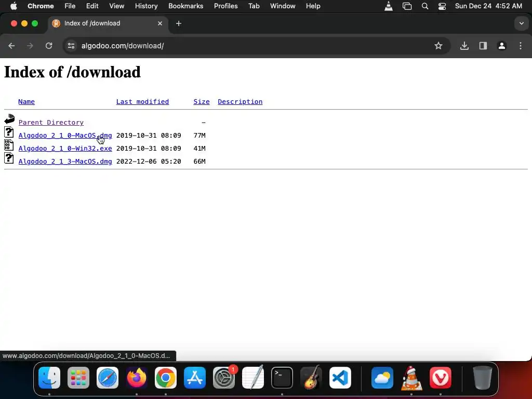Open the History menu
Screen dimensions: 532x399
[146, 6]
